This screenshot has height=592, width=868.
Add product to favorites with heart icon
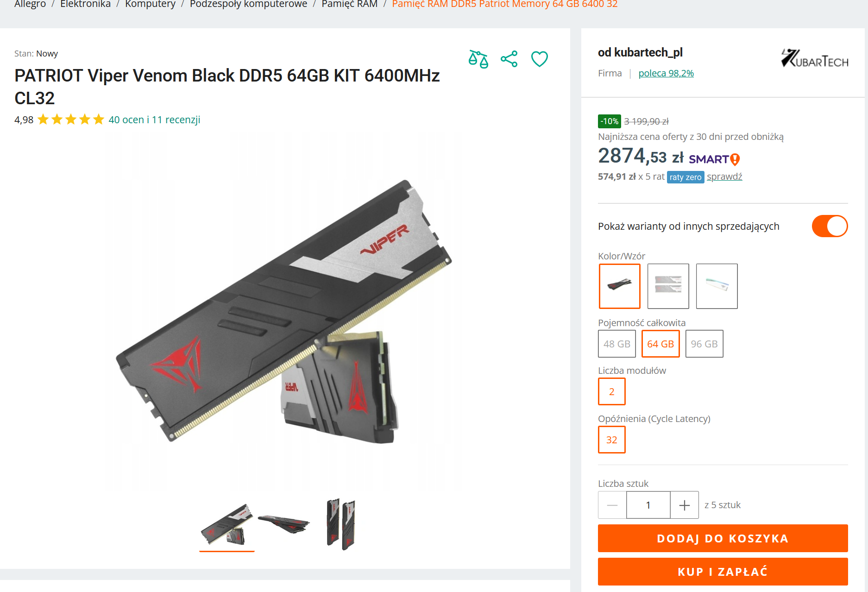(x=540, y=59)
